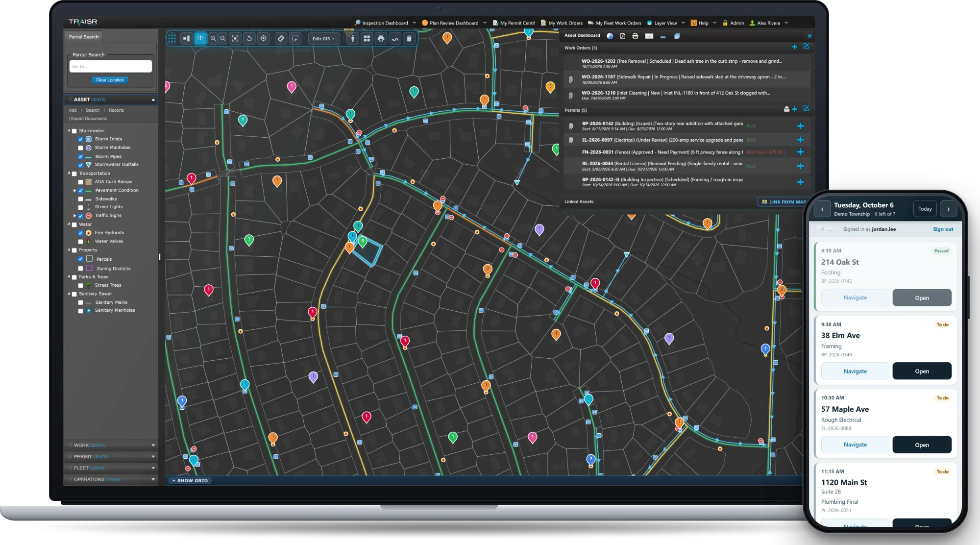Click Sign out link on phone
The width and height of the screenshot is (980, 545).
(943, 229)
